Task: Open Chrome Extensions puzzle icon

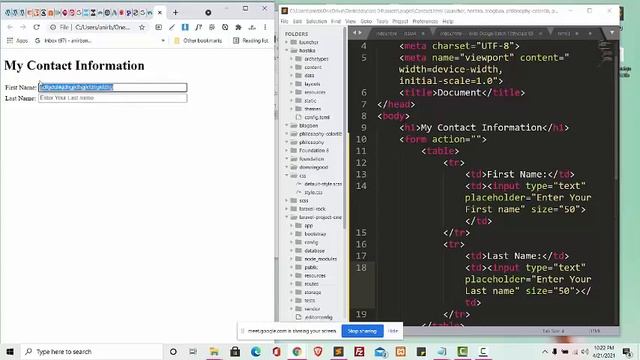Action: [x=238, y=27]
